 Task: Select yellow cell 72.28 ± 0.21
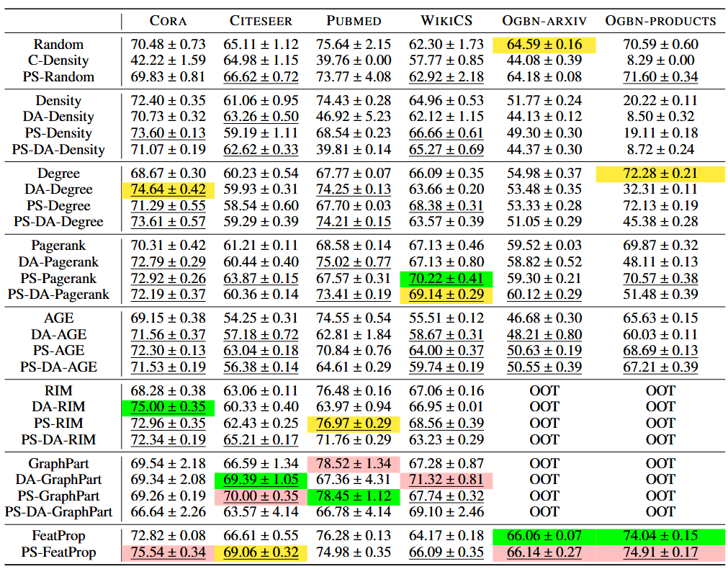(660, 174)
